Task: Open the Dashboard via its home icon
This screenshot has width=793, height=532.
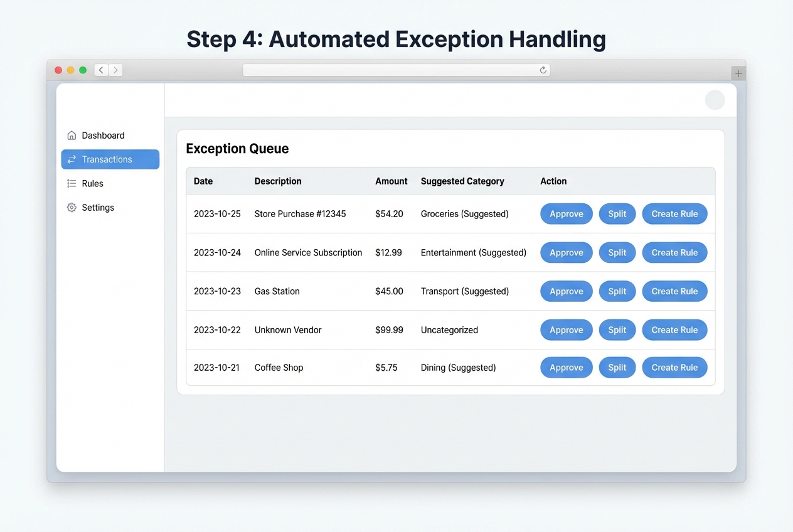Action: [71, 135]
